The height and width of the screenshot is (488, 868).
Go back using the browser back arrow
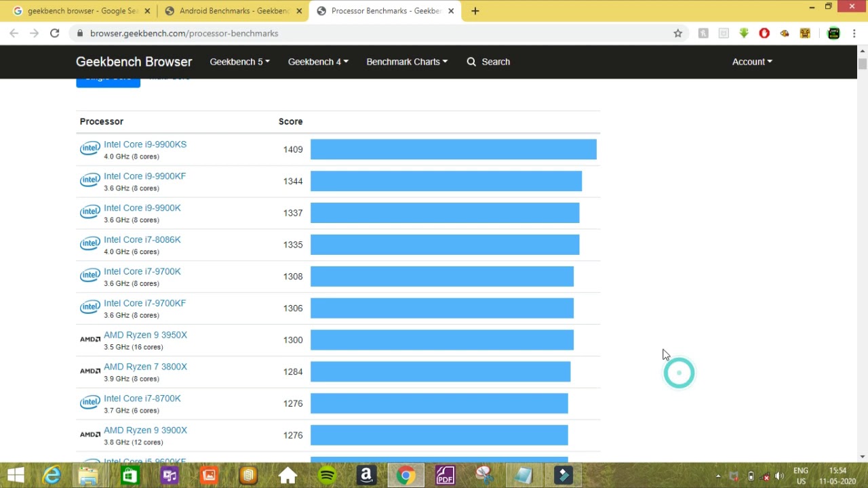[x=14, y=33]
